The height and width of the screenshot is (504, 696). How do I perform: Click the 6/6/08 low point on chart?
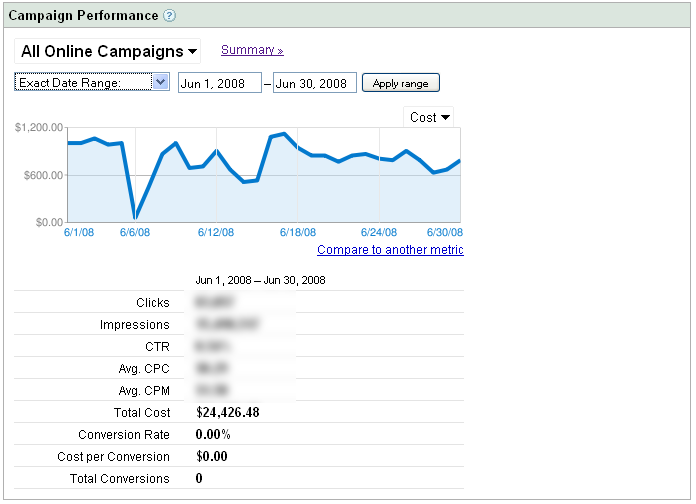[135, 217]
